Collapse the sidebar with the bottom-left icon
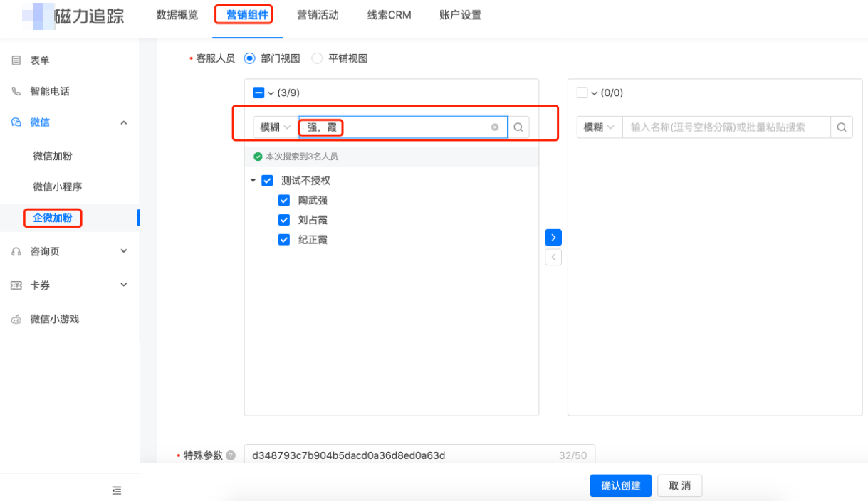Viewport: 868px width, 501px height. (117, 490)
